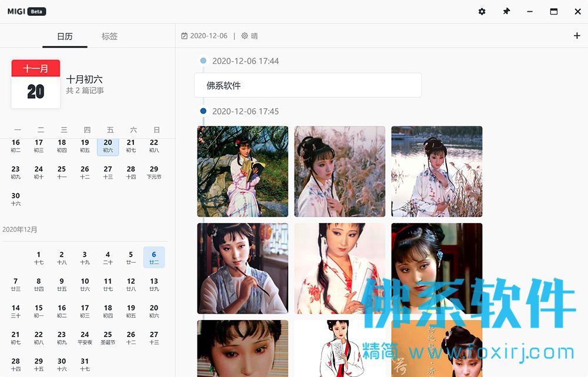588x377 pixels.
Task: Click the calendar date icon beside 2020-12-06
Action: [x=184, y=36]
